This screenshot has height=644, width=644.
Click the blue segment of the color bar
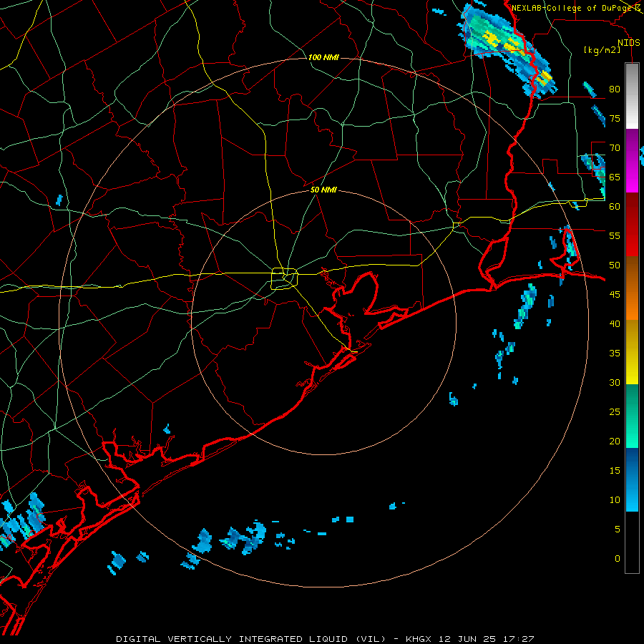tap(632, 479)
